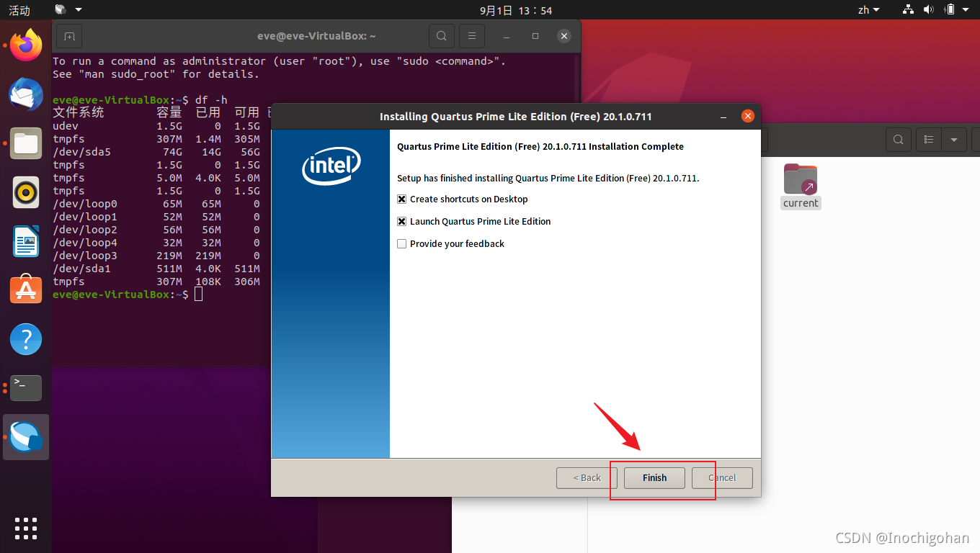Select Terminal icon in the dock
The height and width of the screenshot is (553, 980).
tap(26, 388)
